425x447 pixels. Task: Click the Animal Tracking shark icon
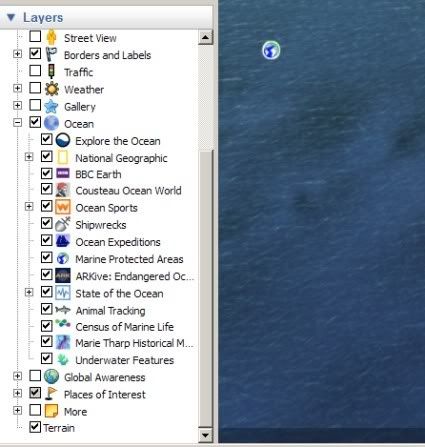[63, 310]
